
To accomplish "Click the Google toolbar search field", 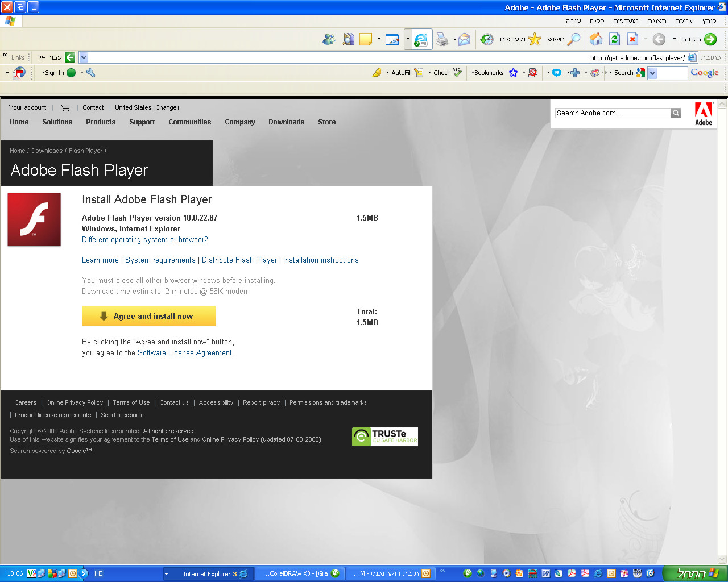I will point(672,73).
